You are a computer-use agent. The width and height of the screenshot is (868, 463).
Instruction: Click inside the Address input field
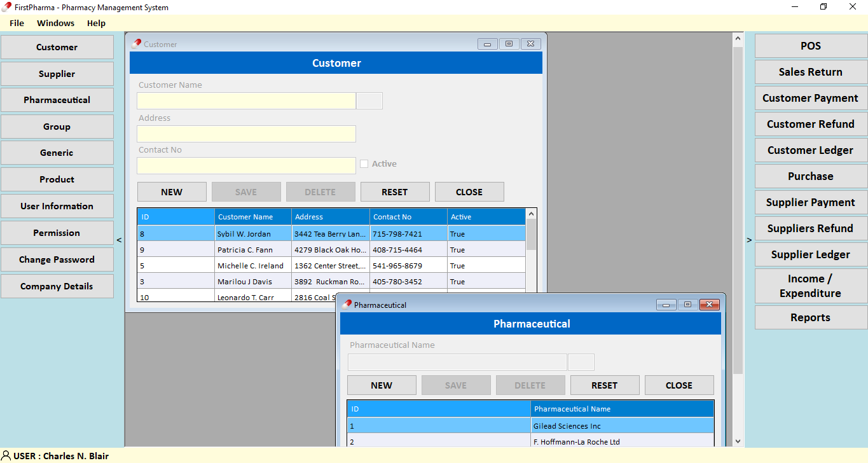pyautogui.click(x=246, y=134)
